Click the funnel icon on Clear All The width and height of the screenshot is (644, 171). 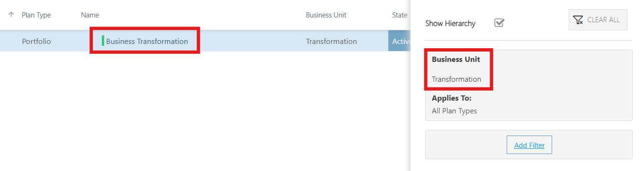pos(578,20)
